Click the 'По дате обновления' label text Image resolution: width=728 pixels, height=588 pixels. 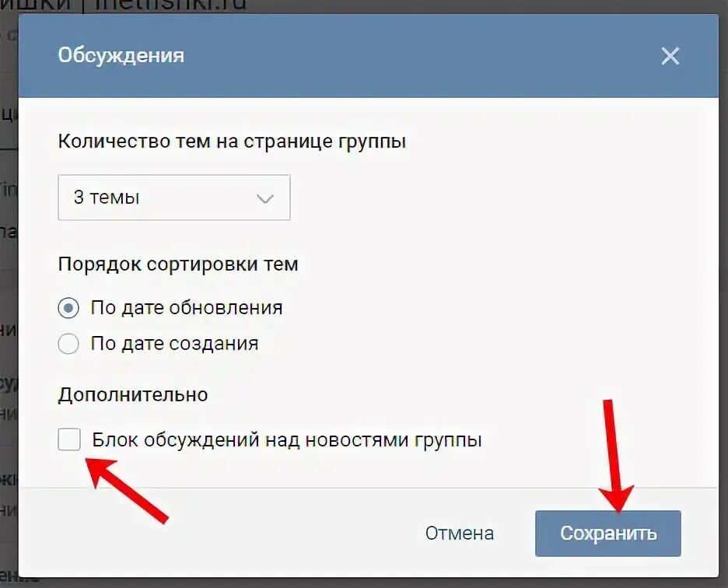[x=187, y=308]
